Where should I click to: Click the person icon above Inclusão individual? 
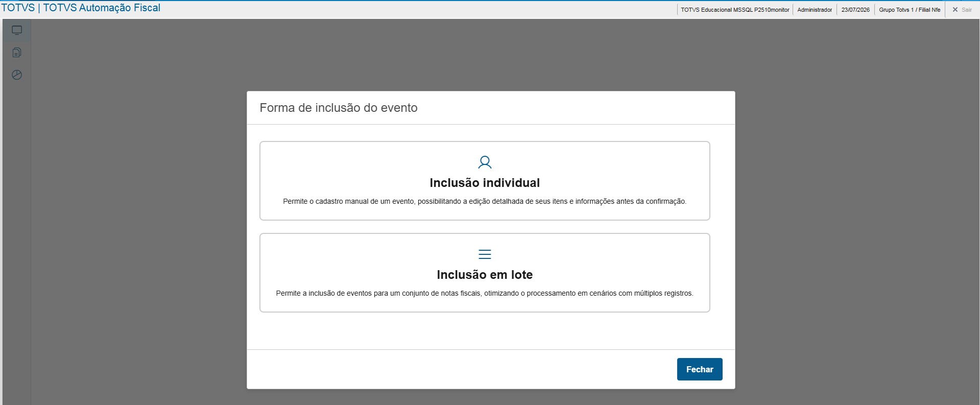pyautogui.click(x=485, y=162)
